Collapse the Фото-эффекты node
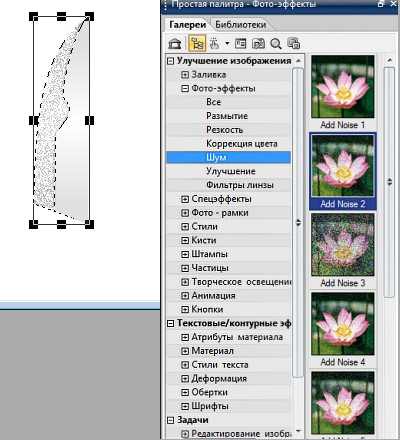The width and height of the screenshot is (400, 440). click(185, 89)
